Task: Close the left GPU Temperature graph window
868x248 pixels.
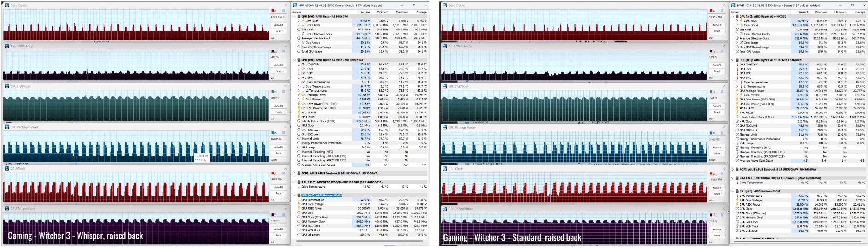Action: [286, 209]
